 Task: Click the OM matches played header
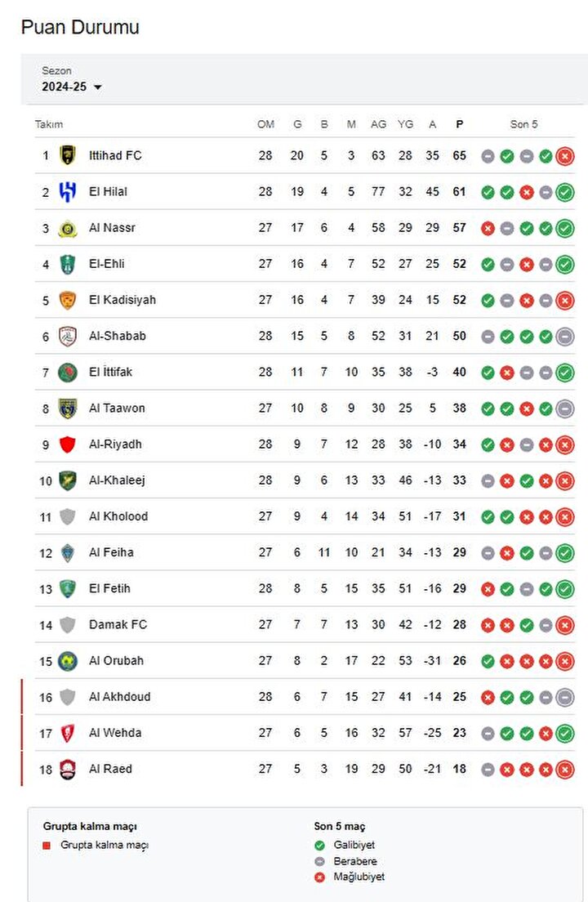pyautogui.click(x=265, y=124)
